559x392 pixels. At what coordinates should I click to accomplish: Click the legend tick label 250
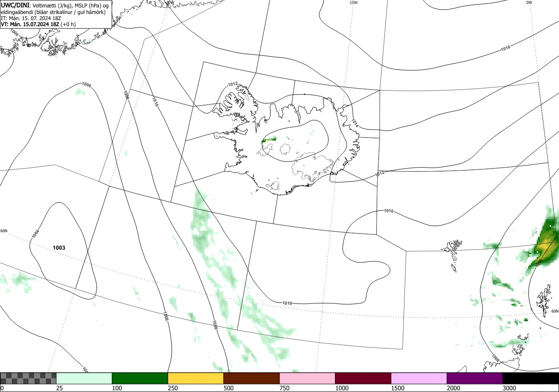tap(173, 388)
